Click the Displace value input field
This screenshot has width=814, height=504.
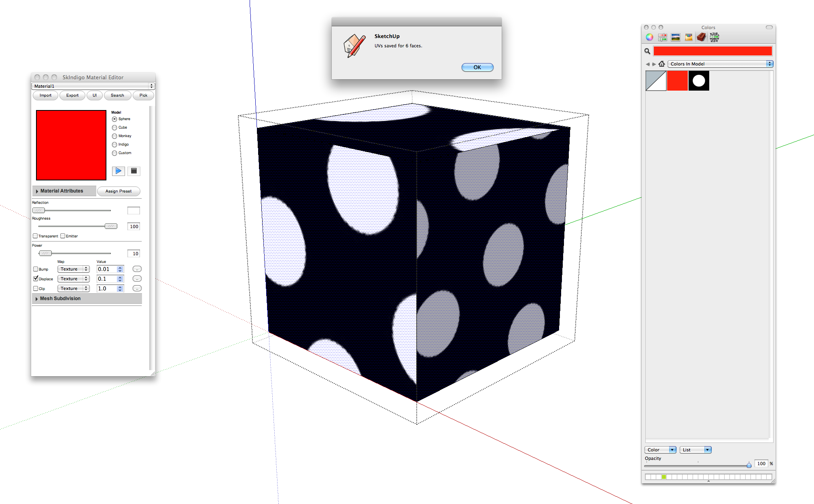[x=107, y=279]
